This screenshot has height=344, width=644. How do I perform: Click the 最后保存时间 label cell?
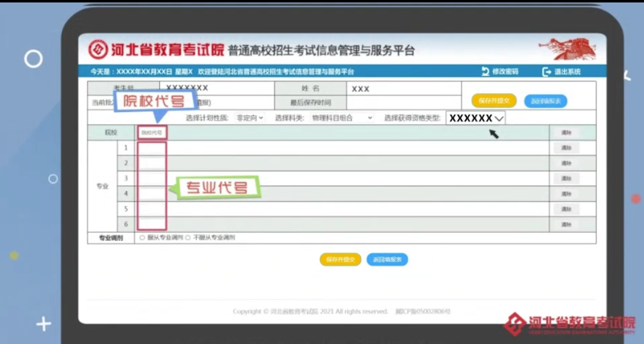[310, 102]
